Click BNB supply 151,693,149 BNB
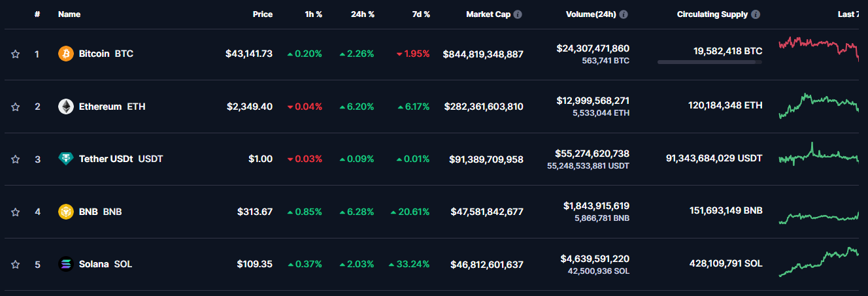This screenshot has height=296, width=868. click(x=726, y=211)
